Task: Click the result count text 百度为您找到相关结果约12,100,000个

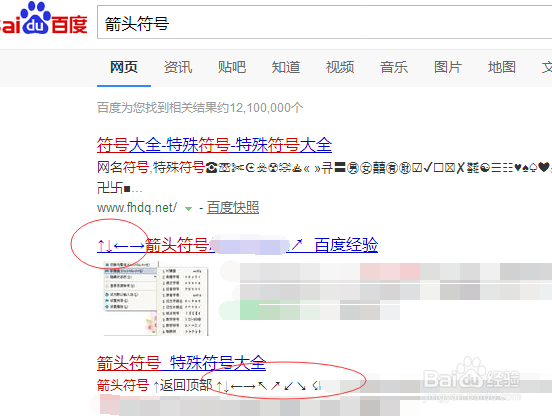Action: 200,108
